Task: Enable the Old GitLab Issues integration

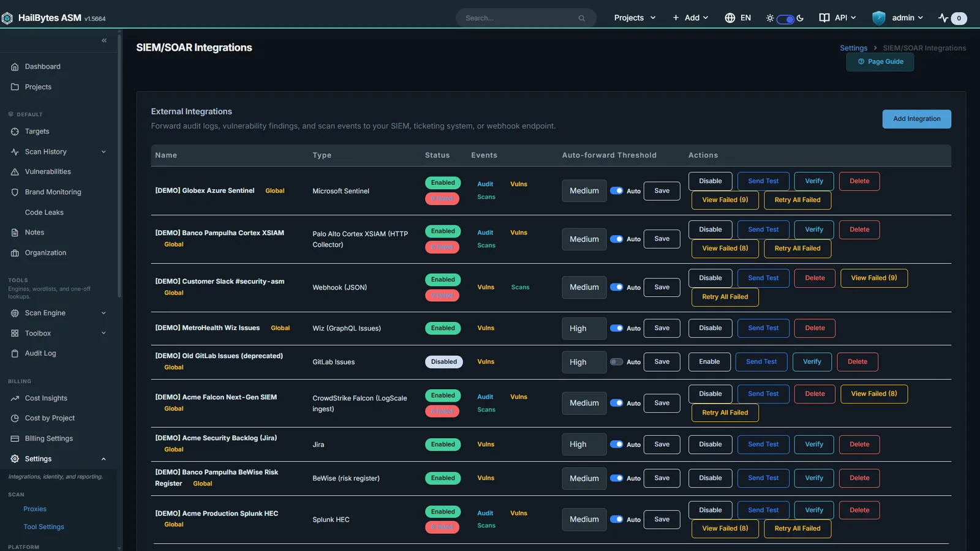Action: tap(709, 362)
